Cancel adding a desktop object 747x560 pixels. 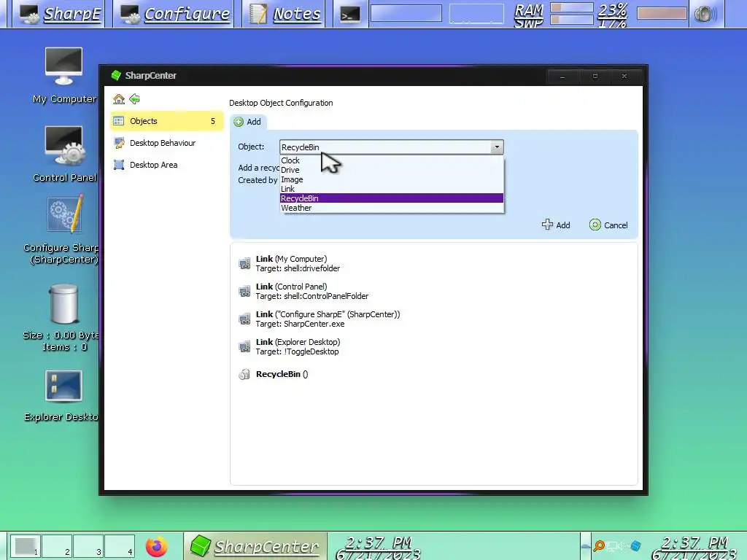point(608,225)
